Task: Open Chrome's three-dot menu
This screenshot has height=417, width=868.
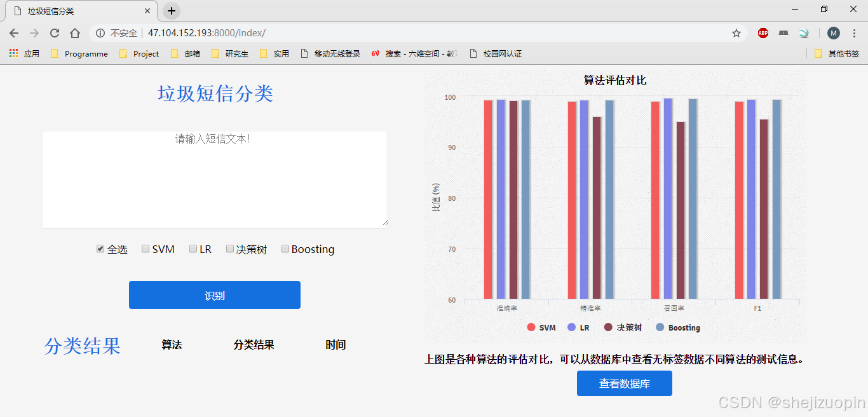Action: point(853,32)
